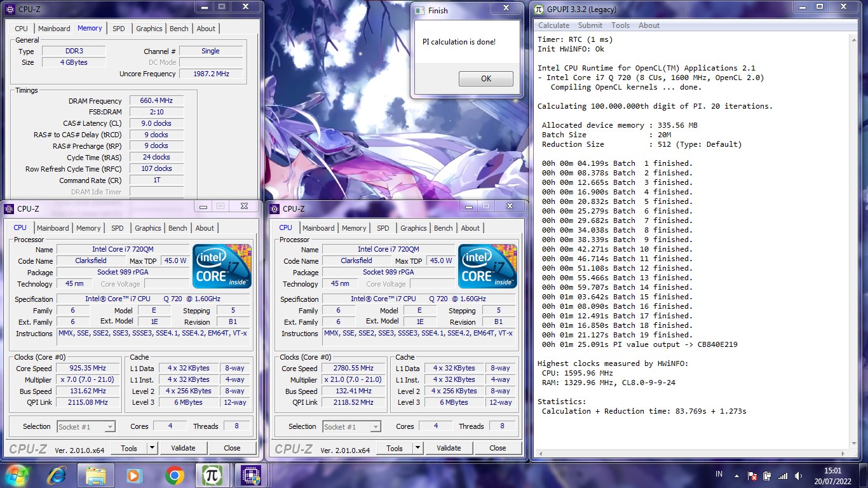Open the Bench tab in the top CPU-Z window
The width and height of the screenshot is (868, 488).
tap(179, 29)
